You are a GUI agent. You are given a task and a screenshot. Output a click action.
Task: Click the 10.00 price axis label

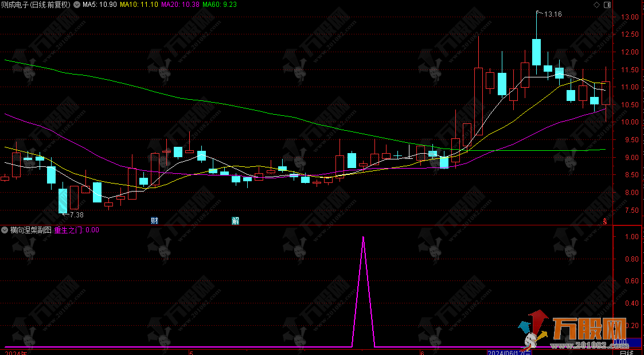coord(630,122)
